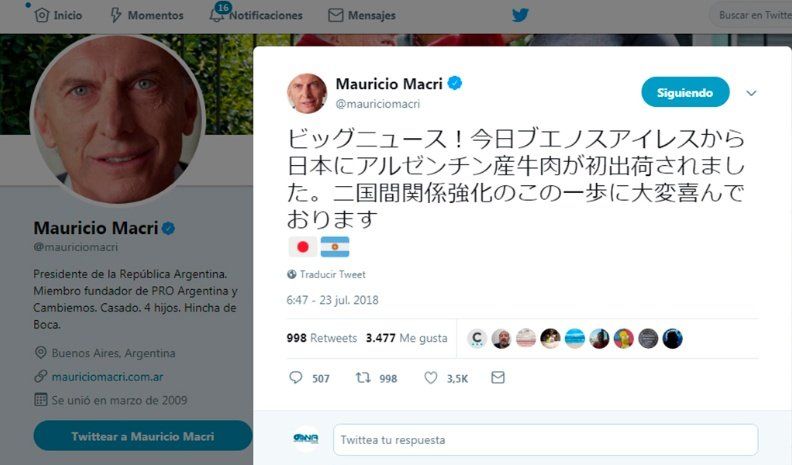This screenshot has width=792, height=465.
Task: Like the tweet with the heart icon
Action: tap(430, 378)
